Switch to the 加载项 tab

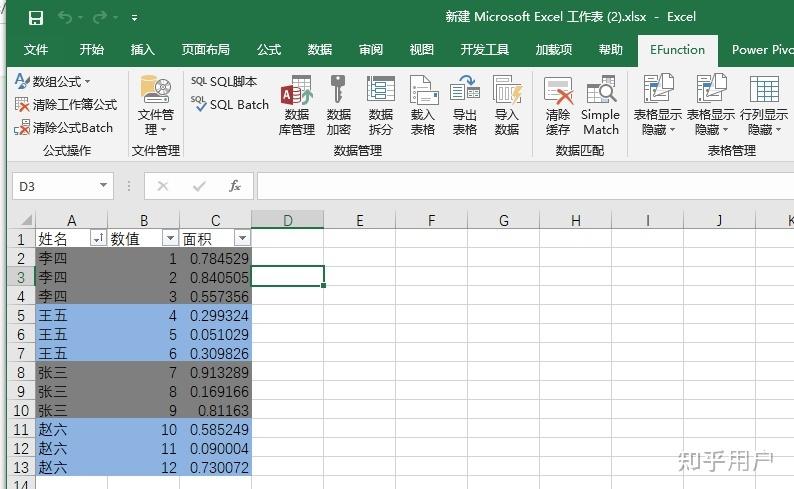tap(553, 50)
